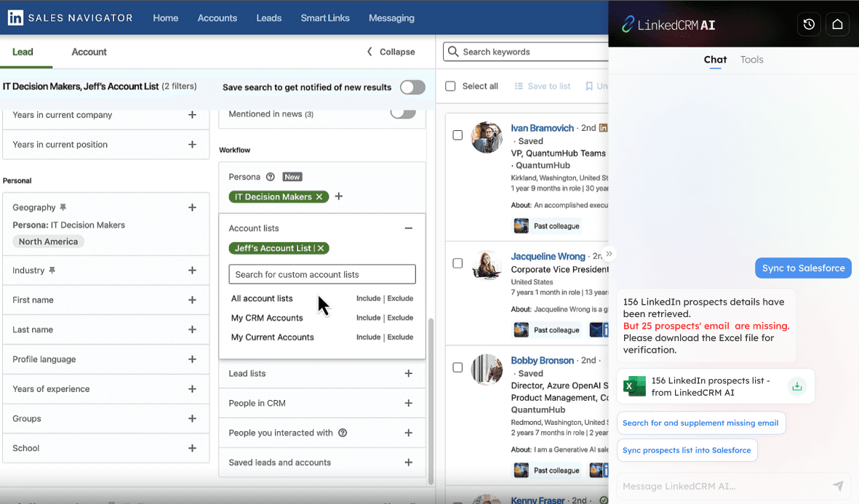Open Accounts in the navigation bar
This screenshot has width=859, height=504.
[217, 18]
